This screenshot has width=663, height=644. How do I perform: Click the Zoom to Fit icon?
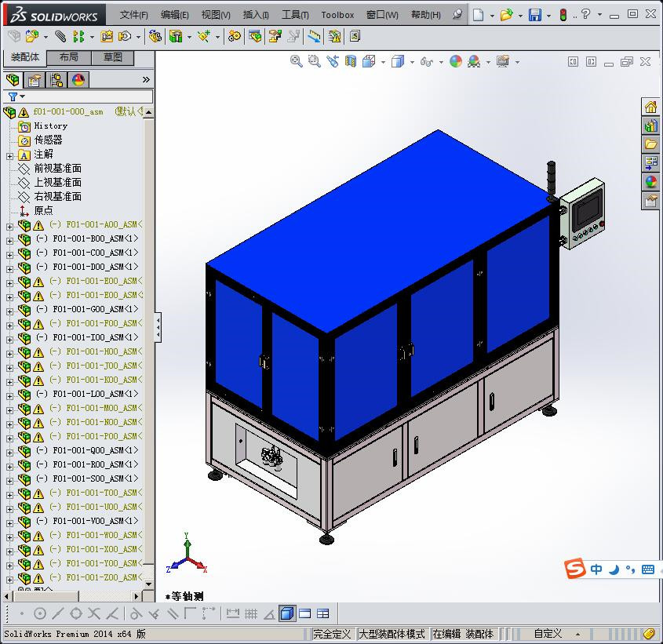(296, 62)
